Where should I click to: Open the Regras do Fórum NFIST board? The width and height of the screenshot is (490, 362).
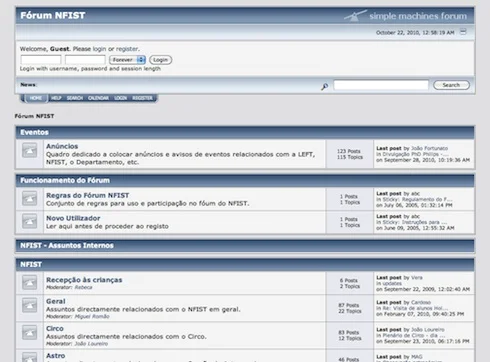tap(88, 195)
